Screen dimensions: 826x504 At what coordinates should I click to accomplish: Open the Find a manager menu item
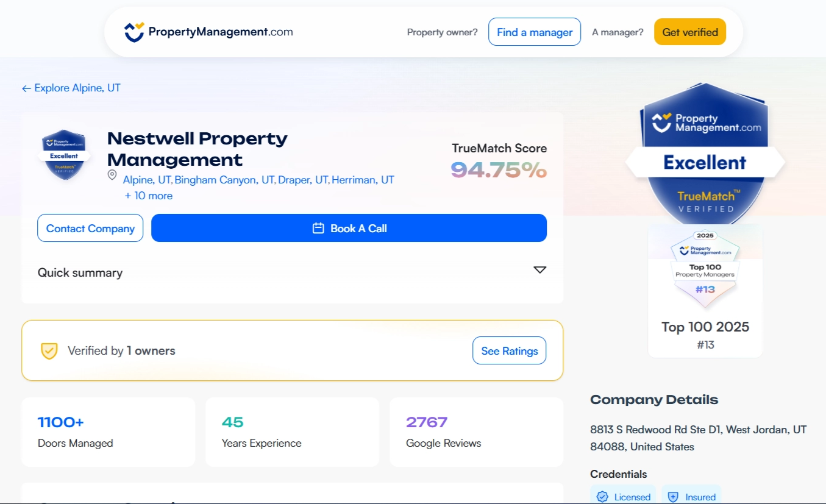(534, 32)
